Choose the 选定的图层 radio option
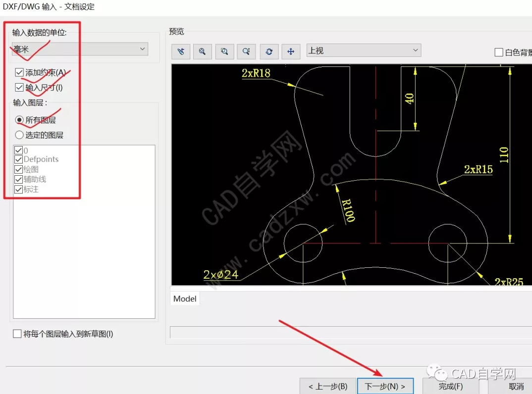The height and width of the screenshot is (394, 532). 19,135
